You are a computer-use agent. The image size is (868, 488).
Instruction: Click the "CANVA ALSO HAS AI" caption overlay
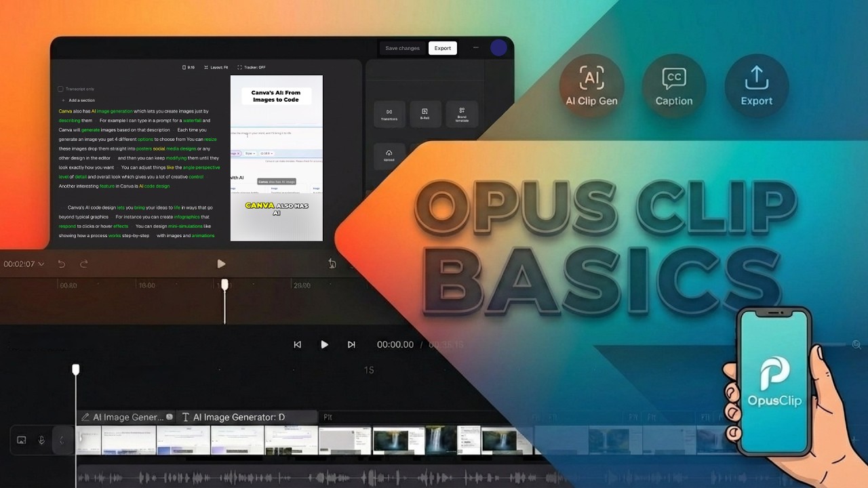pos(277,209)
